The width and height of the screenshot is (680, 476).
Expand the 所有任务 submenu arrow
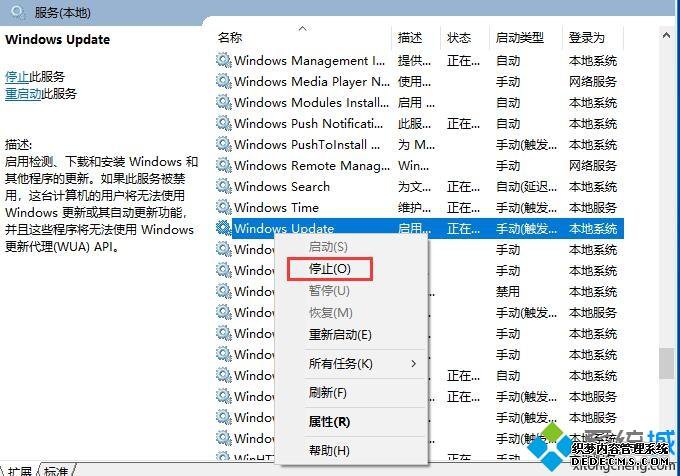(413, 364)
